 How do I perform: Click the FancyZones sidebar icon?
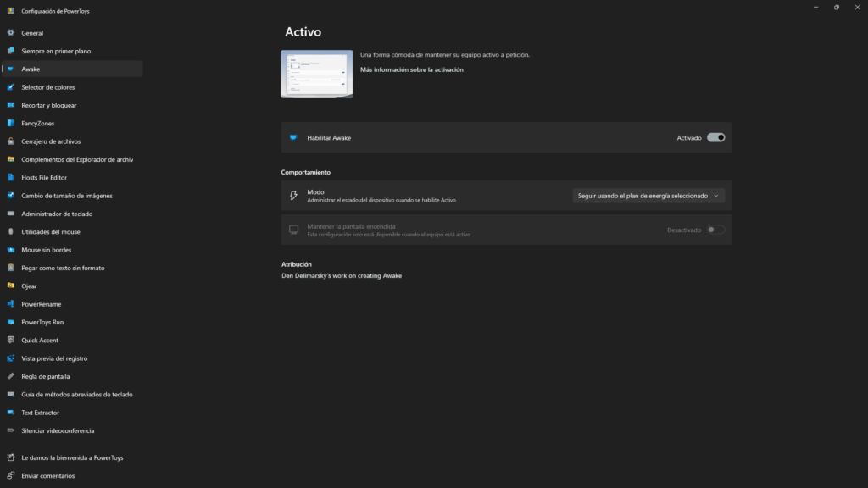10,124
